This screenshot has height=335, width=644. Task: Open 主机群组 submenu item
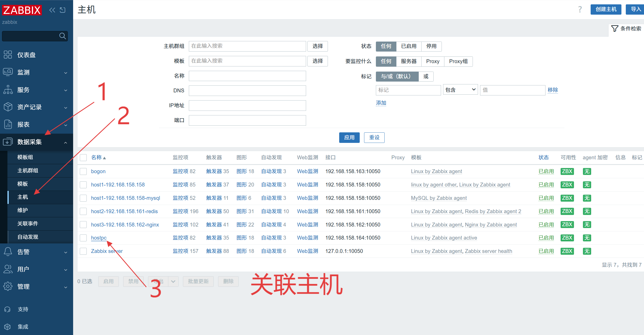pos(40,171)
